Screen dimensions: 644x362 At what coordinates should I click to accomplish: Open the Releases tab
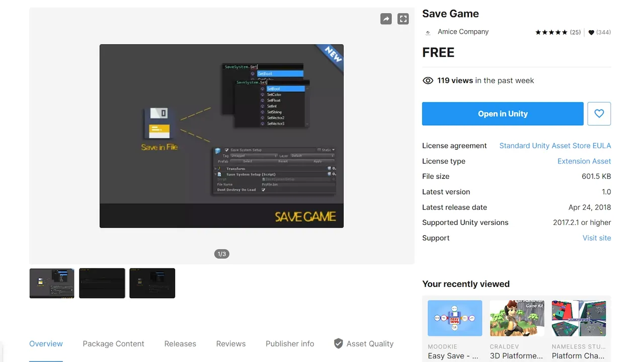click(x=180, y=344)
